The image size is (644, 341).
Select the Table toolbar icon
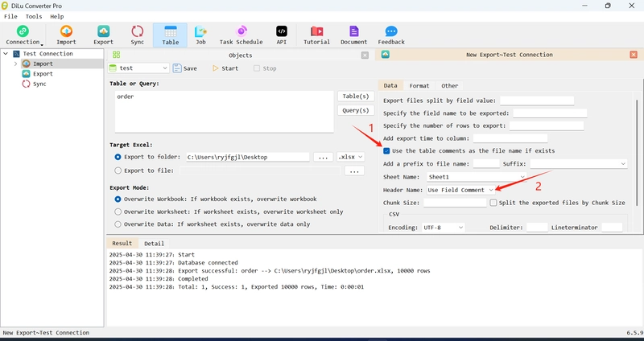[x=170, y=31]
